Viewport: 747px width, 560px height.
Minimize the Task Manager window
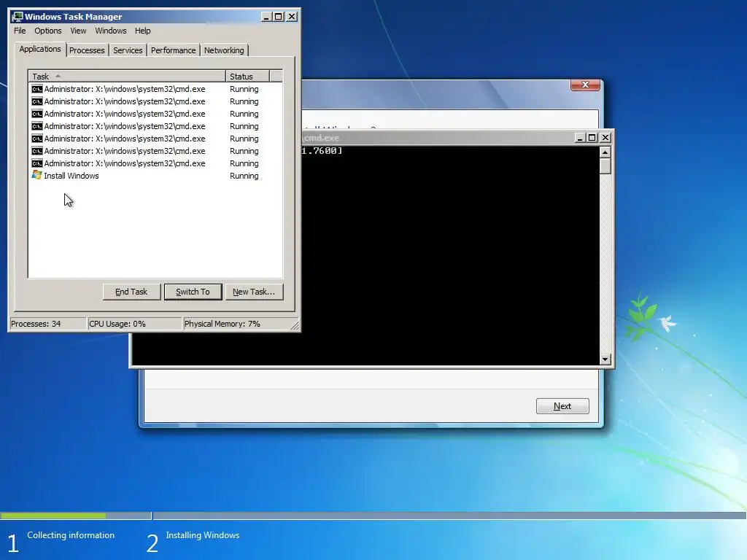click(x=266, y=17)
